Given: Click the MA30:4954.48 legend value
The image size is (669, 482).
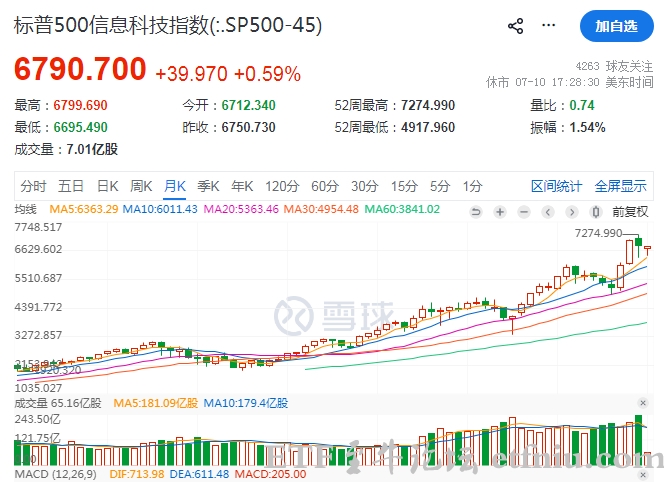Looking at the screenshot, I should (321, 209).
